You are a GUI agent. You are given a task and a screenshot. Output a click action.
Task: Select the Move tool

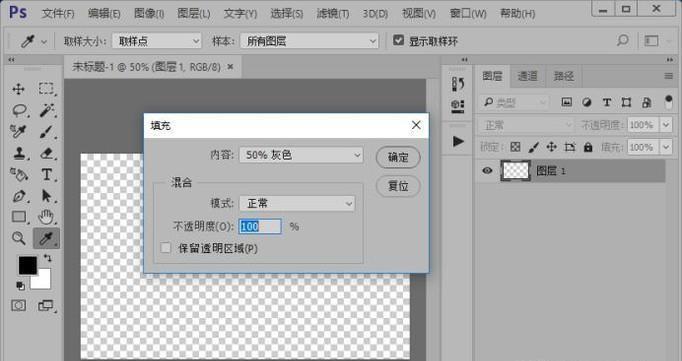click(x=18, y=89)
